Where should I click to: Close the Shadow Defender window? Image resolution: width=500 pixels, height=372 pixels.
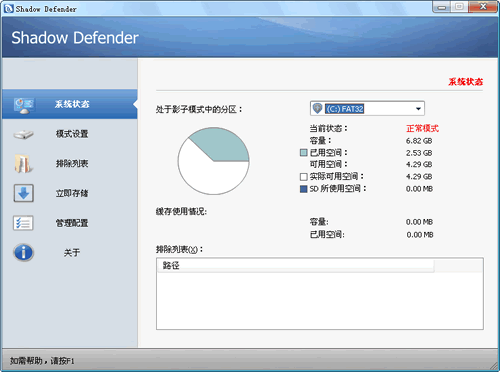tap(483, 7)
